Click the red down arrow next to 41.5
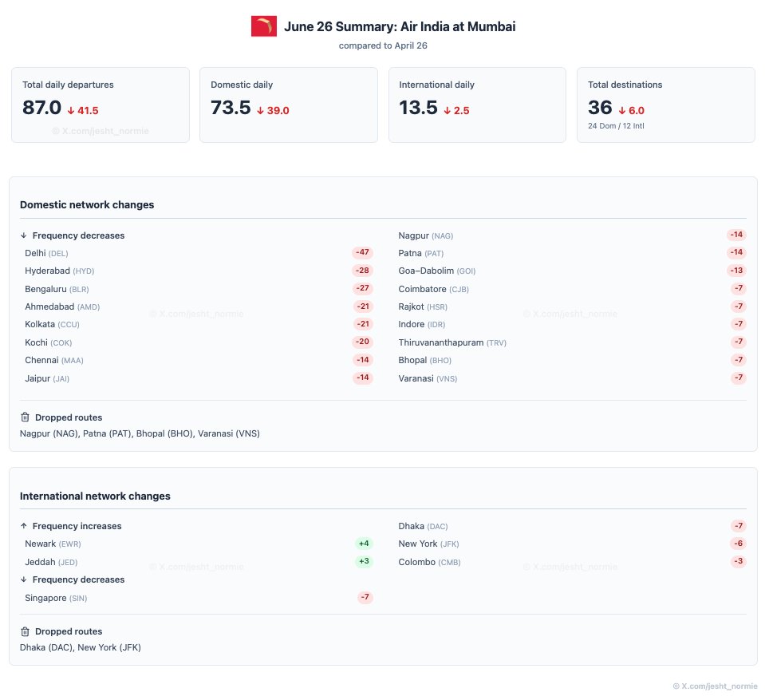This screenshot has width=765, height=700. [71, 111]
